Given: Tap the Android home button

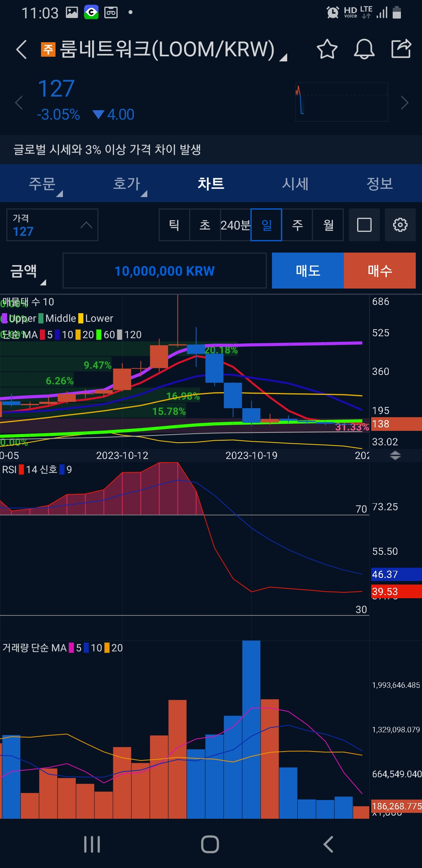Looking at the screenshot, I should pyautogui.click(x=210, y=845).
